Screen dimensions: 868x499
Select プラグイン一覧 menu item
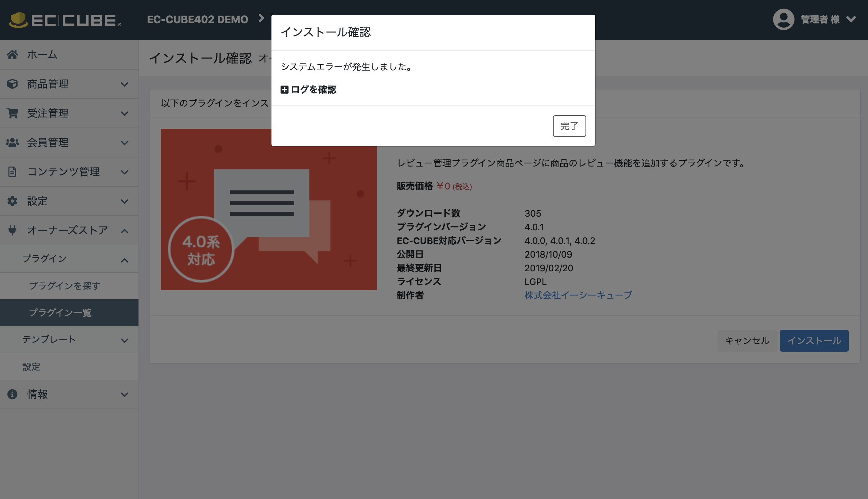tap(60, 313)
